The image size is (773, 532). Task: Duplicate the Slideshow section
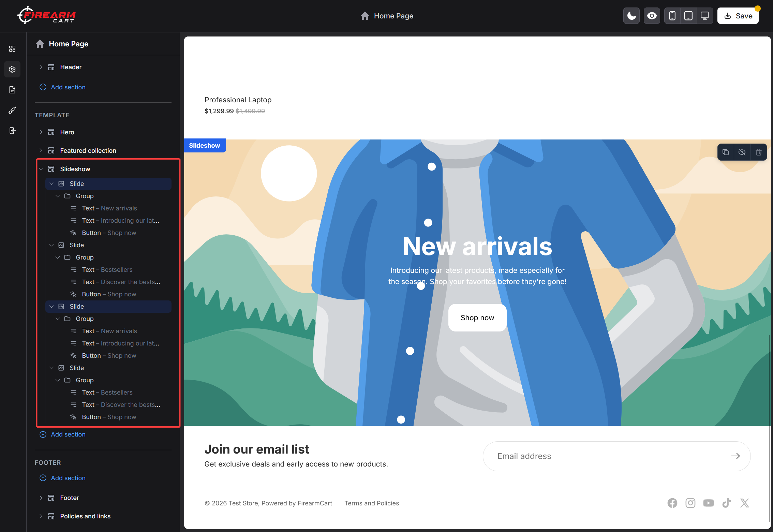[x=726, y=152]
